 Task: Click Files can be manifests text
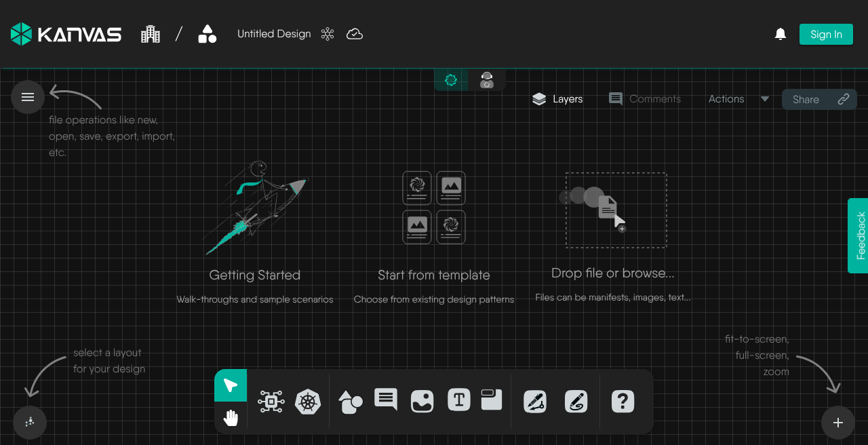tap(613, 297)
